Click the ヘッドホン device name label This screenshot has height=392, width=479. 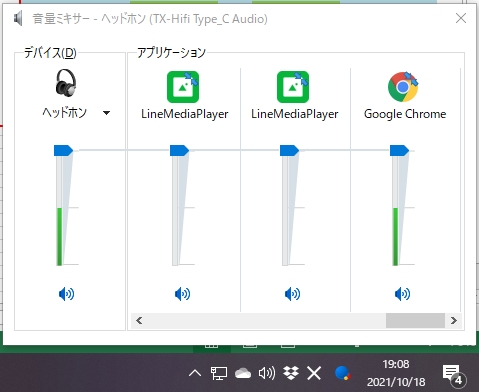tap(65, 113)
